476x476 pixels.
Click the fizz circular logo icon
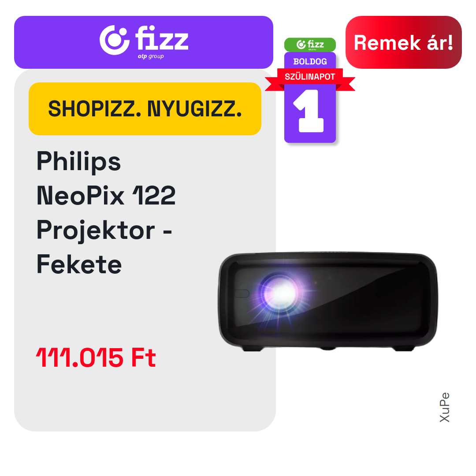[x=115, y=40]
